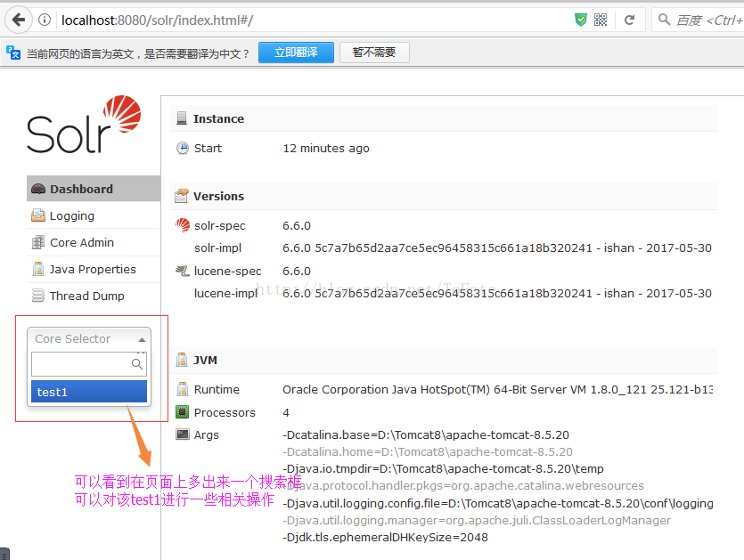Open Thread Dump in the sidebar

click(x=94, y=296)
